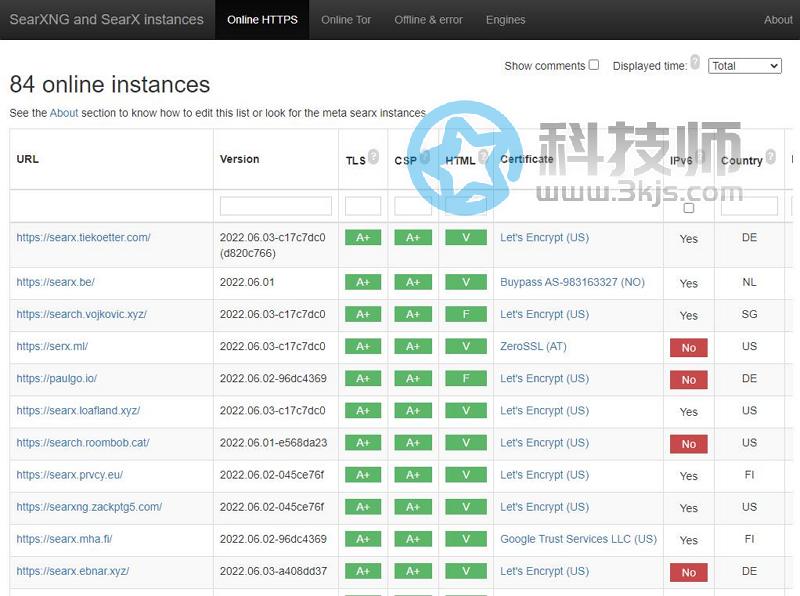Open Let's Encrypt (US) certificate for searx.tiekoetter.com
The height and width of the screenshot is (596, 800).
tap(544, 237)
